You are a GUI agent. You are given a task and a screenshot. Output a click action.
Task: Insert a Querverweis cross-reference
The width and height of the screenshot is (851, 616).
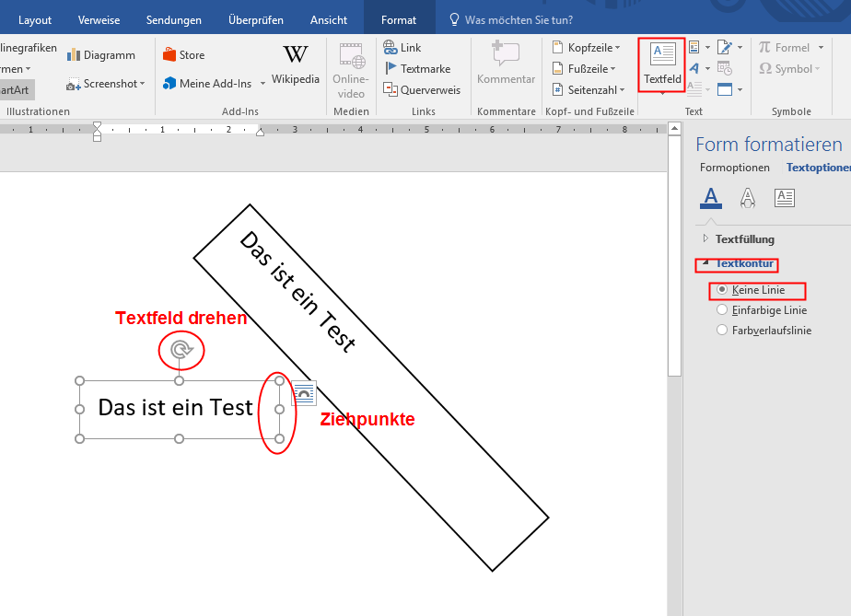click(x=423, y=89)
